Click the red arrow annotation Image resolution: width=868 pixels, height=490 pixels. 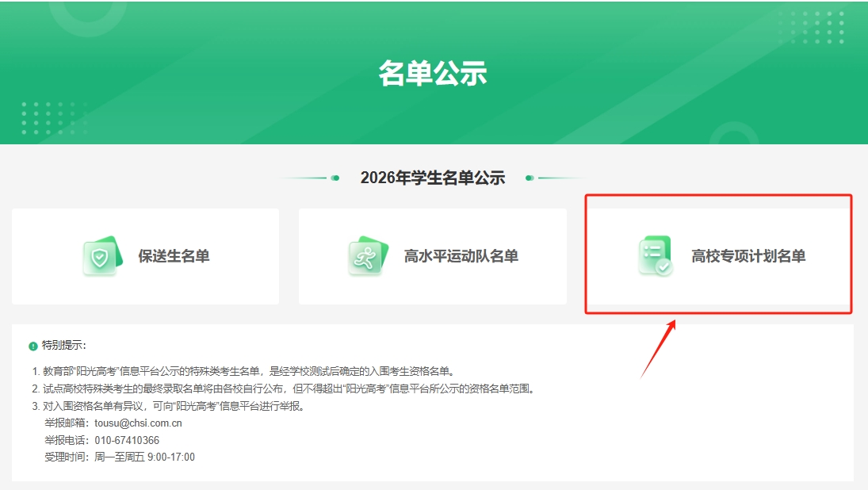[x=657, y=349]
